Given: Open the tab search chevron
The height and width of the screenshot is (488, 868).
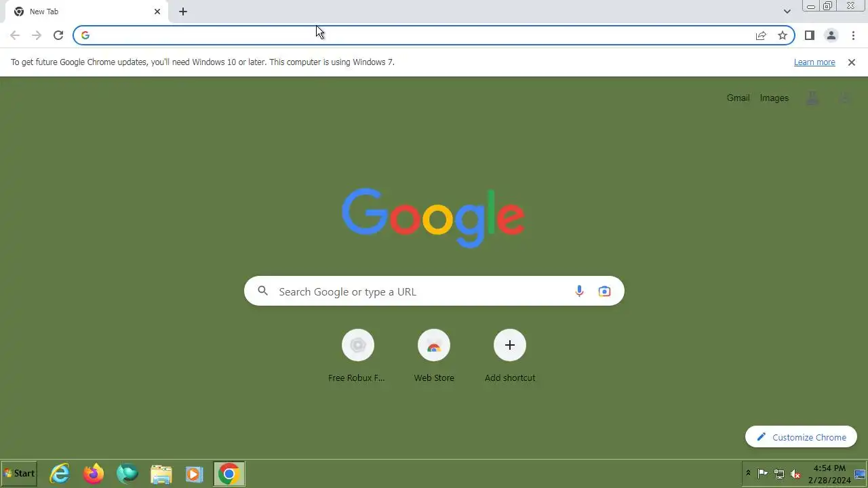Looking at the screenshot, I should coord(787,12).
